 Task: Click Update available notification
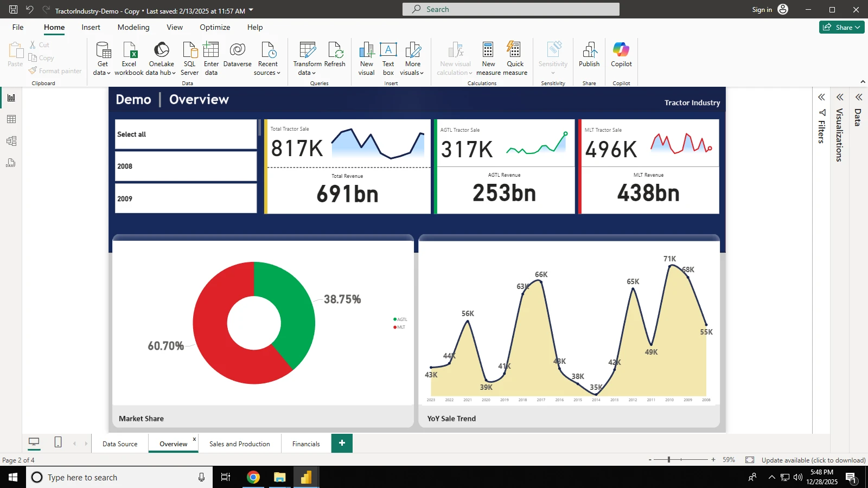(813, 460)
